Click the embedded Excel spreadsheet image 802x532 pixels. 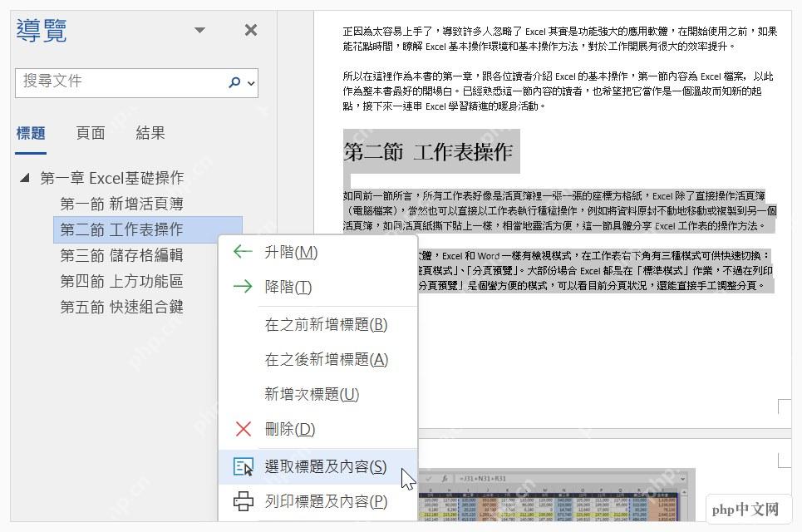coord(557,495)
